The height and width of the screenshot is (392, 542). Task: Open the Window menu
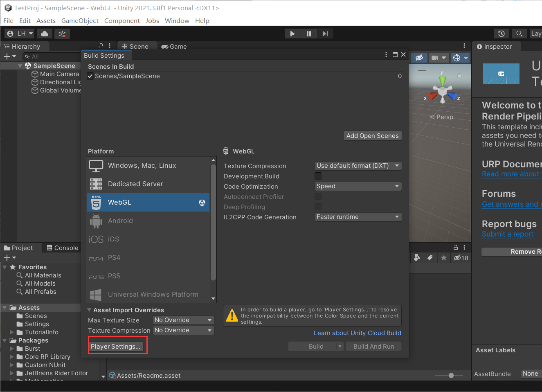point(177,20)
